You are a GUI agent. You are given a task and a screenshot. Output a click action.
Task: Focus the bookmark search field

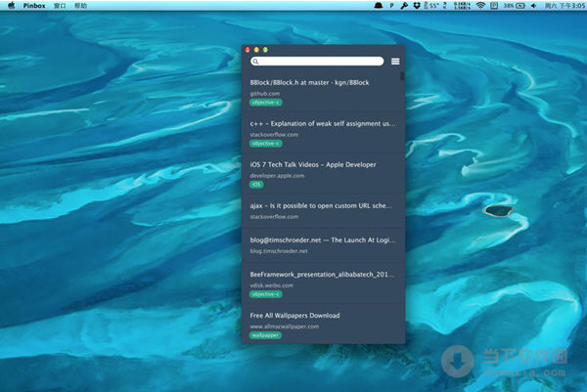pyautogui.click(x=317, y=62)
